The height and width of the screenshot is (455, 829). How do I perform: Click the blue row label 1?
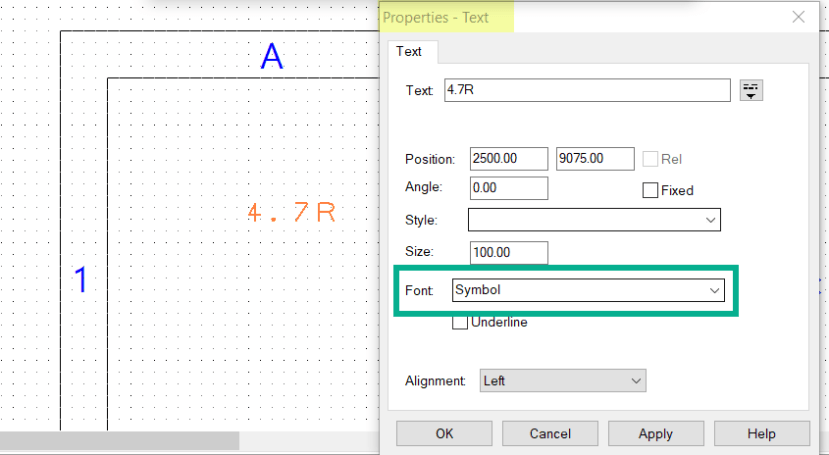[x=81, y=279]
